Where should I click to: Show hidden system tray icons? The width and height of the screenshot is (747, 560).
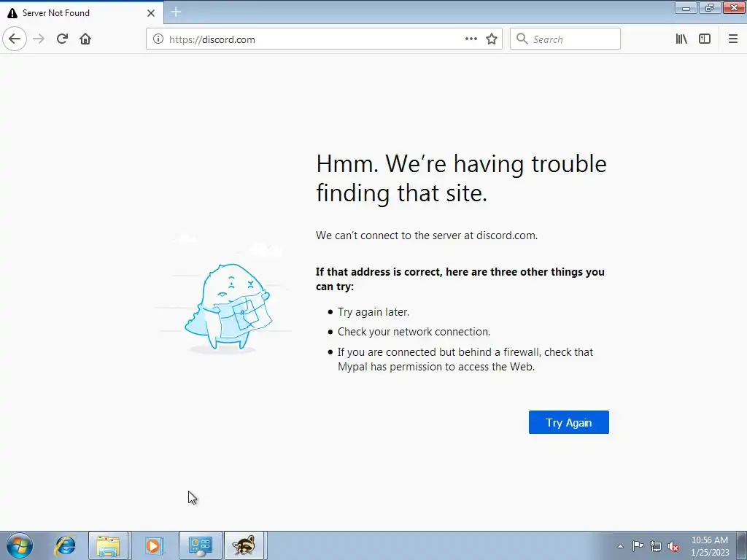point(620,546)
